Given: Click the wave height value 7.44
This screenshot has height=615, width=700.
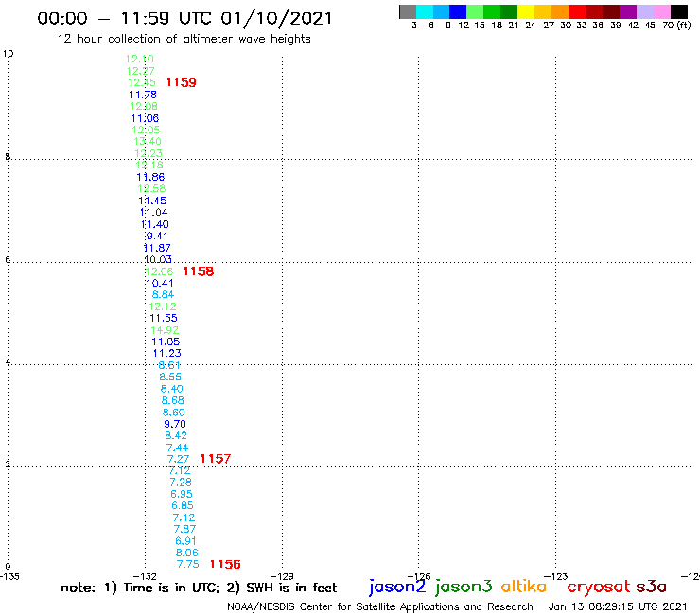Looking at the screenshot, I should coord(177,448).
